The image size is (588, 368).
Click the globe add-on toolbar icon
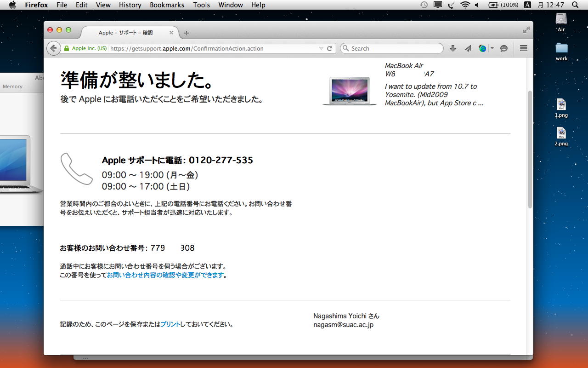tap(482, 48)
